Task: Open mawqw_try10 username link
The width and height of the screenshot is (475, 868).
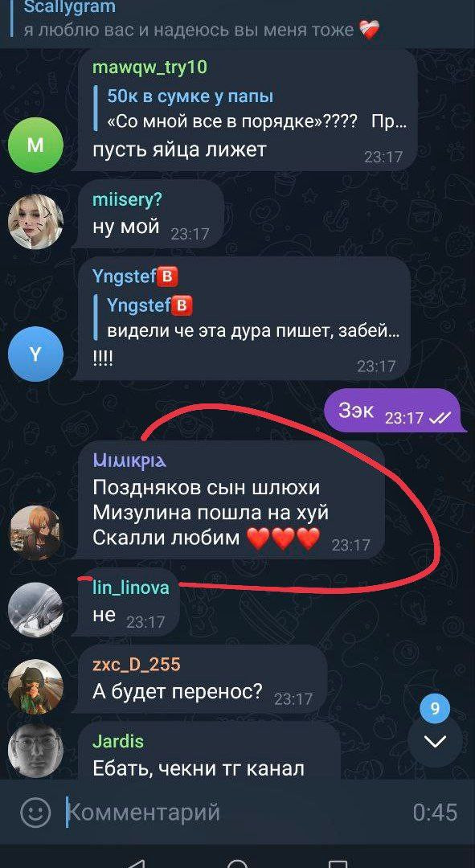Action: [x=150, y=67]
